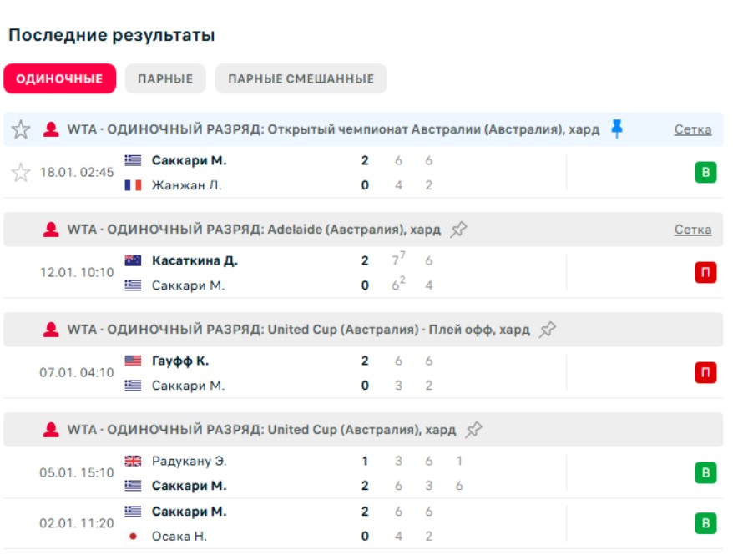The image size is (733, 560).
Task: Pin the United Cup group stage section
Action: pyautogui.click(x=473, y=430)
